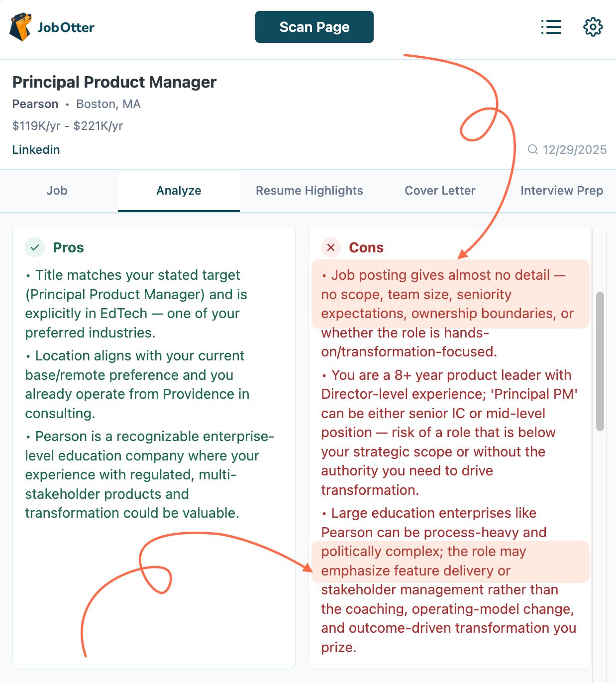Open the Linkedin source link
Image resolution: width=616 pixels, height=683 pixels.
[x=36, y=149]
